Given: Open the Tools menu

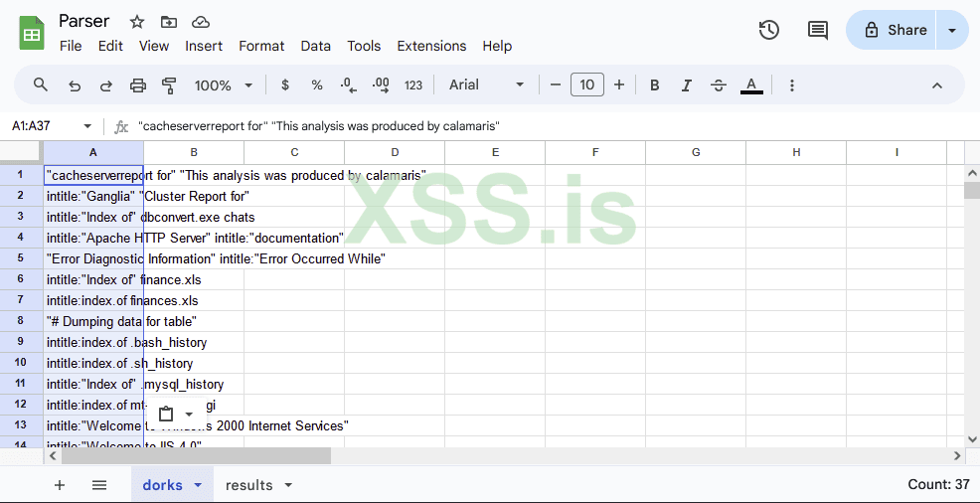Looking at the screenshot, I should 364,47.
